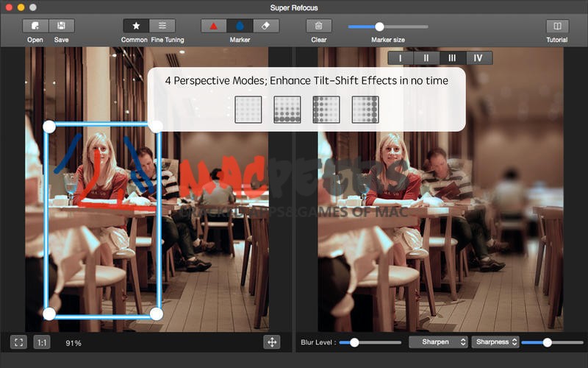Choose the first perspective mode pattern
The image size is (588, 368).
[248, 109]
